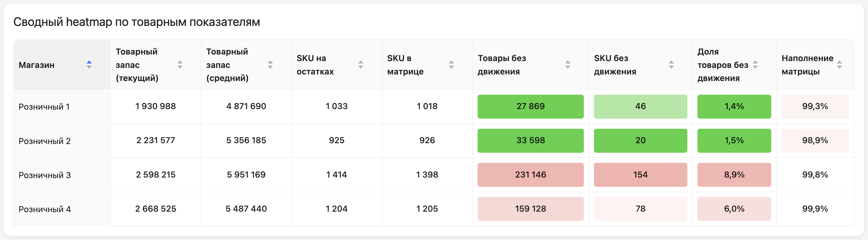868x240 pixels.
Task: Sort the SKU на остатках column
Action: click(361, 65)
